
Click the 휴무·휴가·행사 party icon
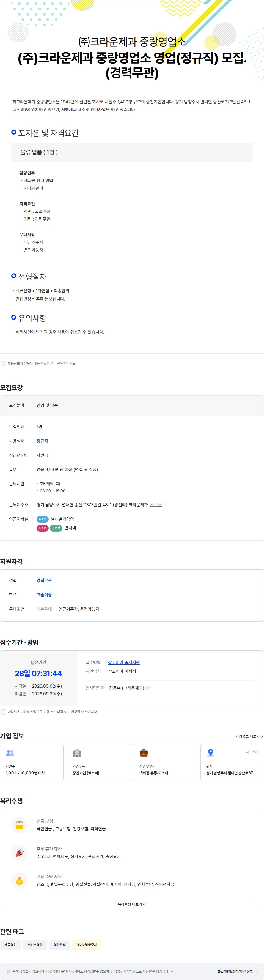pyautogui.click(x=20, y=853)
